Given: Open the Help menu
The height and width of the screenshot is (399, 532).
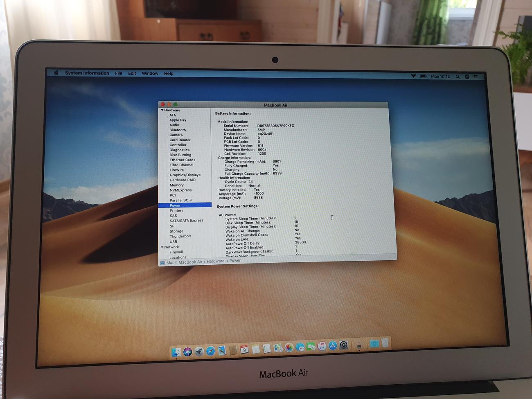Looking at the screenshot, I should [x=169, y=74].
